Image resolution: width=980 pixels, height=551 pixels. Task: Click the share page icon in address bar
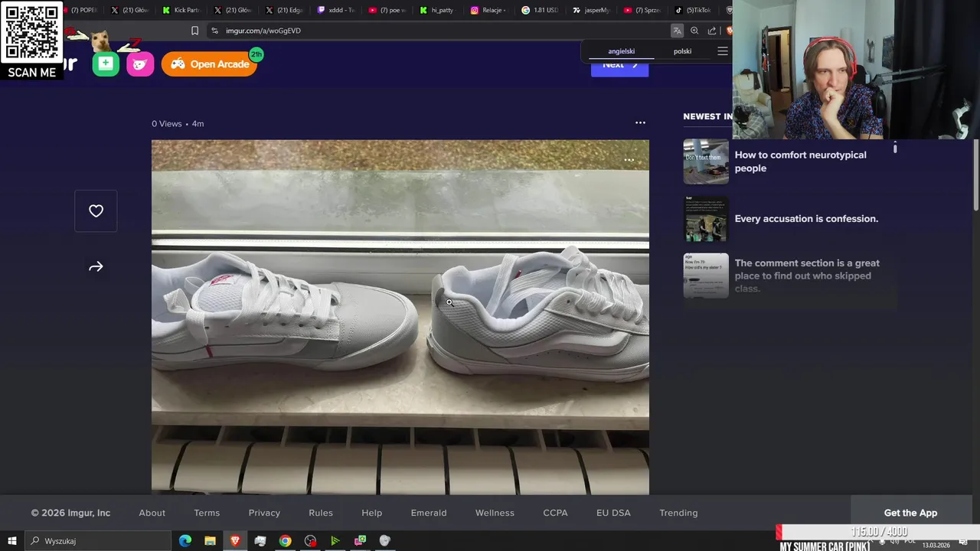click(x=712, y=31)
